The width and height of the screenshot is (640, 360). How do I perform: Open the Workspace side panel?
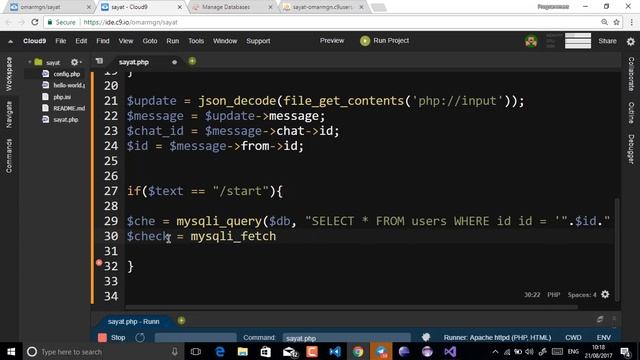point(9,74)
